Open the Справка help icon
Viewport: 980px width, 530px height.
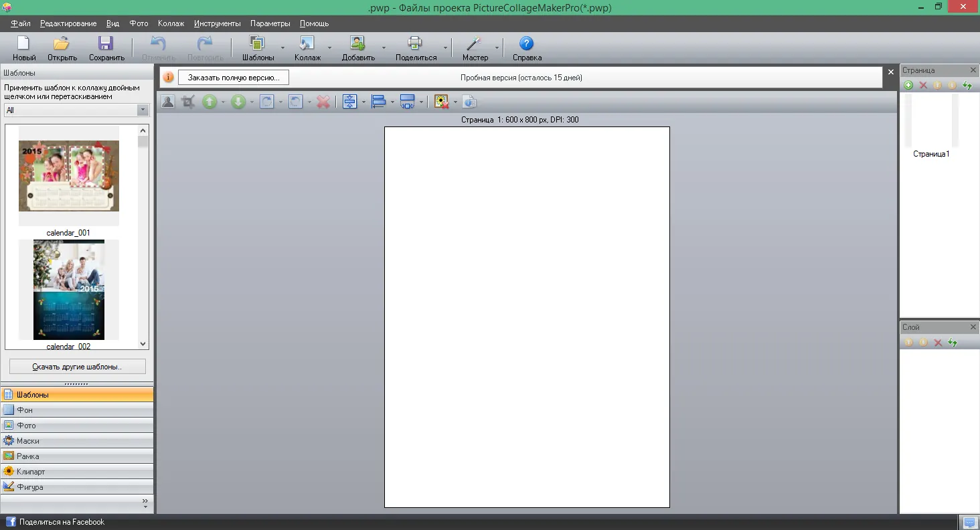pos(527,43)
